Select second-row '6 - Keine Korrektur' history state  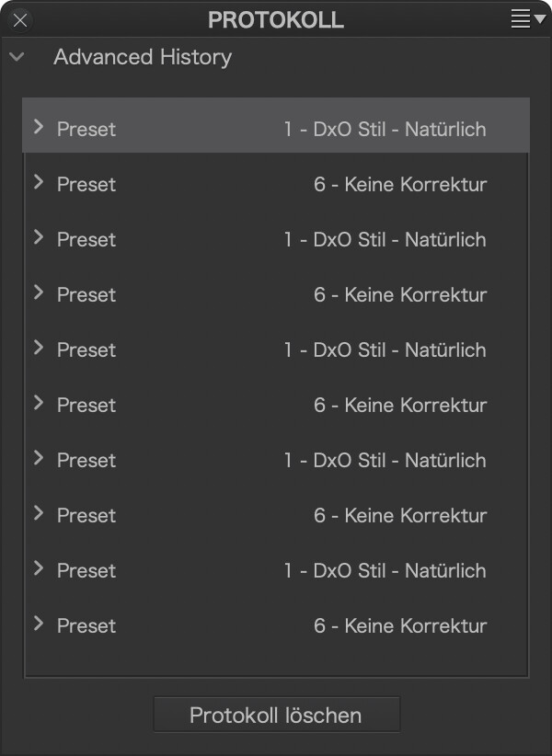pos(276,184)
